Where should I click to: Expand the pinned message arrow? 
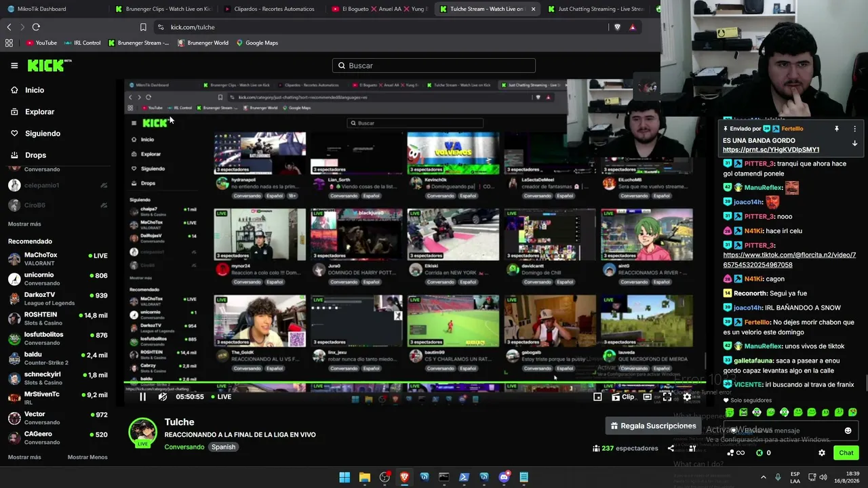coord(854,143)
